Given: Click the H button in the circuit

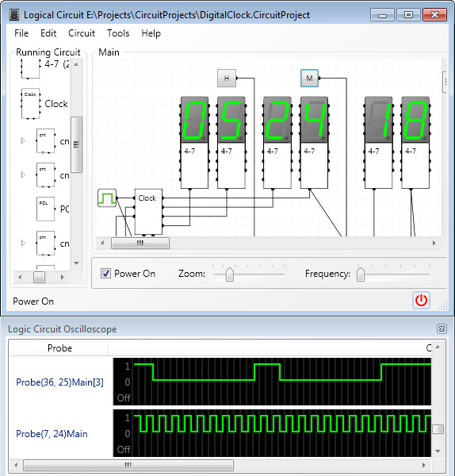Looking at the screenshot, I should click(227, 79).
